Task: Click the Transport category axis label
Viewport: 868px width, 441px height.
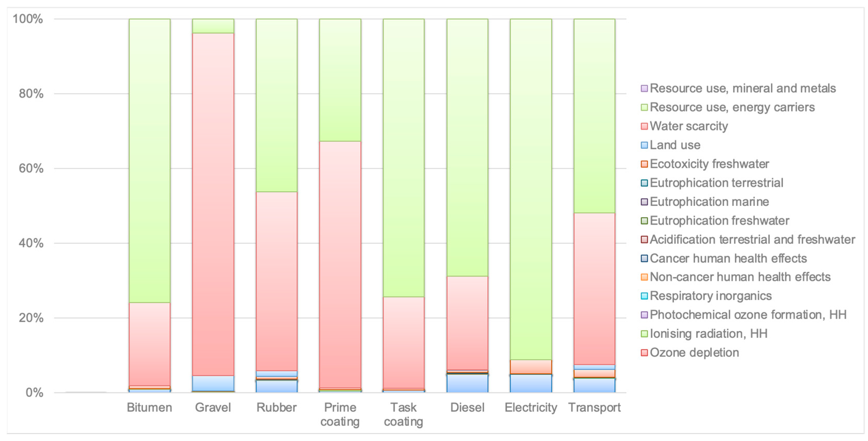Action: point(594,407)
